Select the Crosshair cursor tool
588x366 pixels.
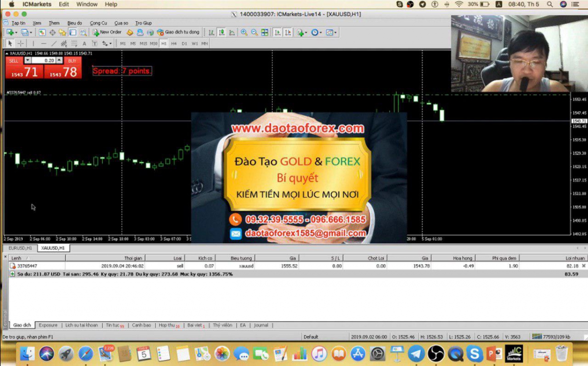[x=21, y=44]
